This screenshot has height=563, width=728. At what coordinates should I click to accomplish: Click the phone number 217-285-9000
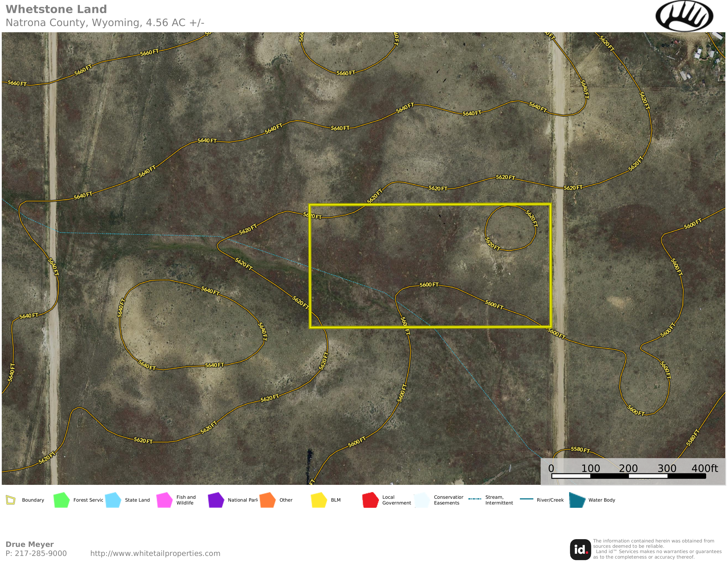click(41, 553)
